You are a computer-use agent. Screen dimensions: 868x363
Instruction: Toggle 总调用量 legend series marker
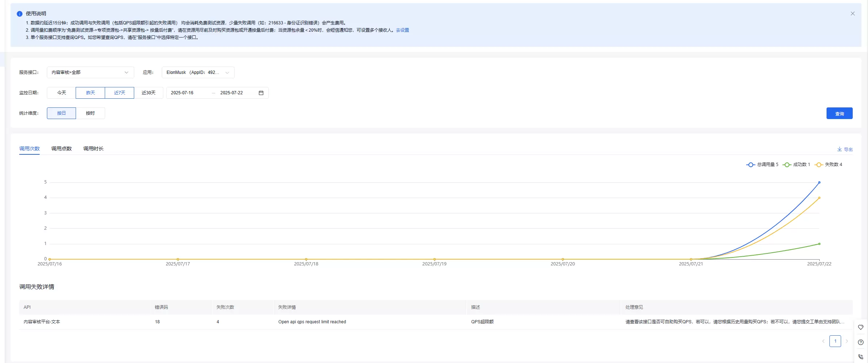coord(751,165)
